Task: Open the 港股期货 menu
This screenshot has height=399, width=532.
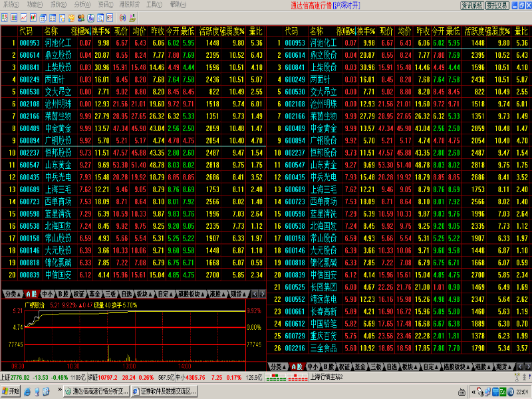Action: point(130,5)
